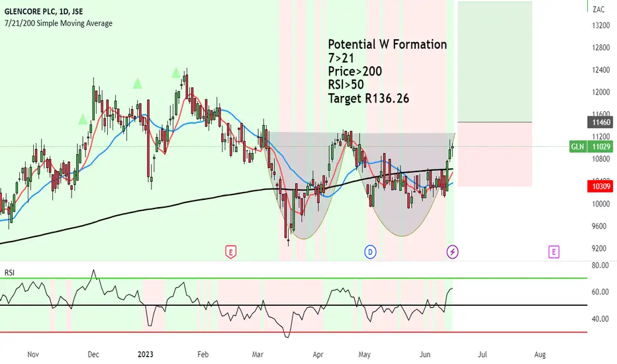Screen dimensions: 617x364
Task: Click the Aug label on time axis
Action: 540,355
